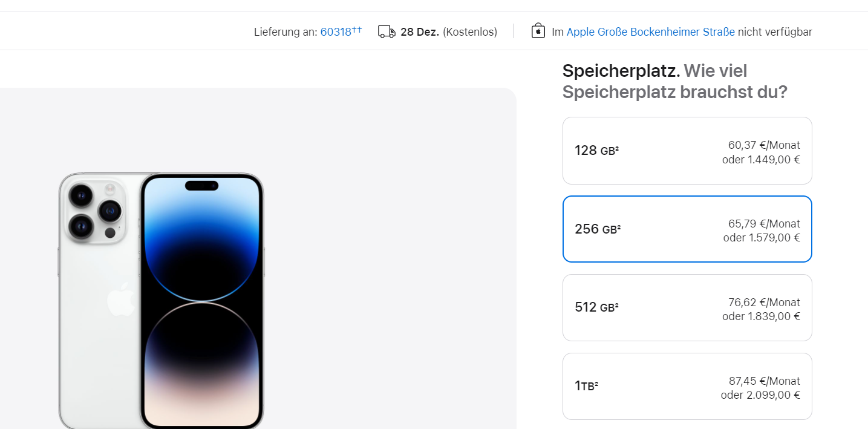Click the Apple Store shopping bag icon
This screenshot has width=868, height=429.
pos(538,31)
